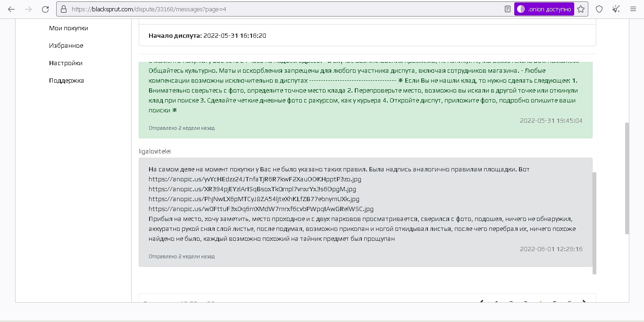The width and height of the screenshot is (644, 322).
Task: Click the New Identity broom icon
Action: [x=616, y=9]
